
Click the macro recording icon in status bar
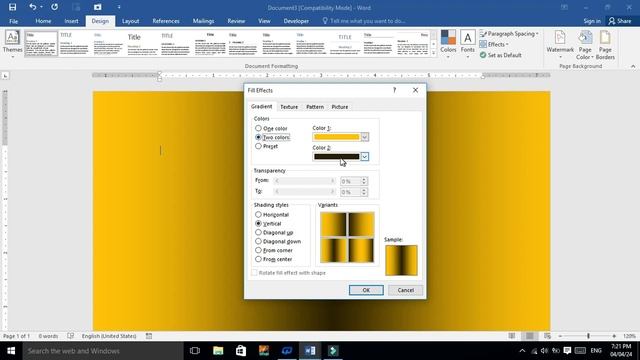(x=149, y=336)
